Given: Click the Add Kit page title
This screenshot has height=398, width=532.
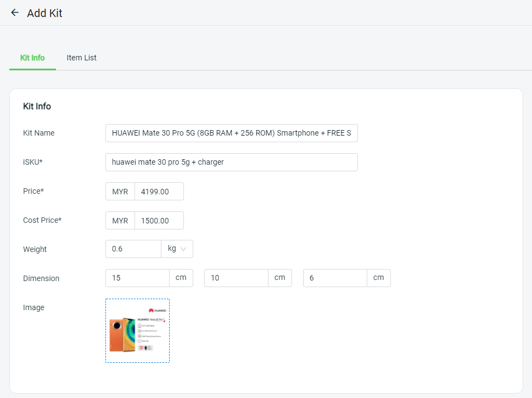Looking at the screenshot, I should (x=45, y=13).
